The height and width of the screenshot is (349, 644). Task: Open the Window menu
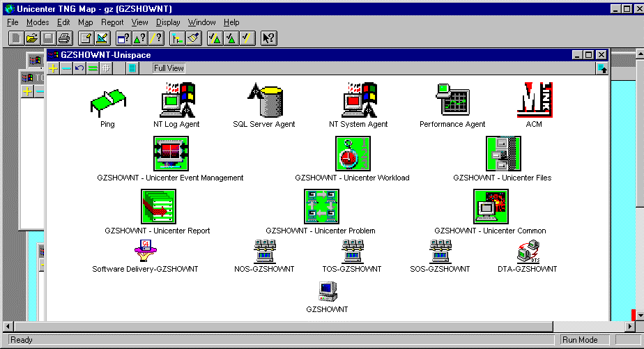pyautogui.click(x=201, y=22)
